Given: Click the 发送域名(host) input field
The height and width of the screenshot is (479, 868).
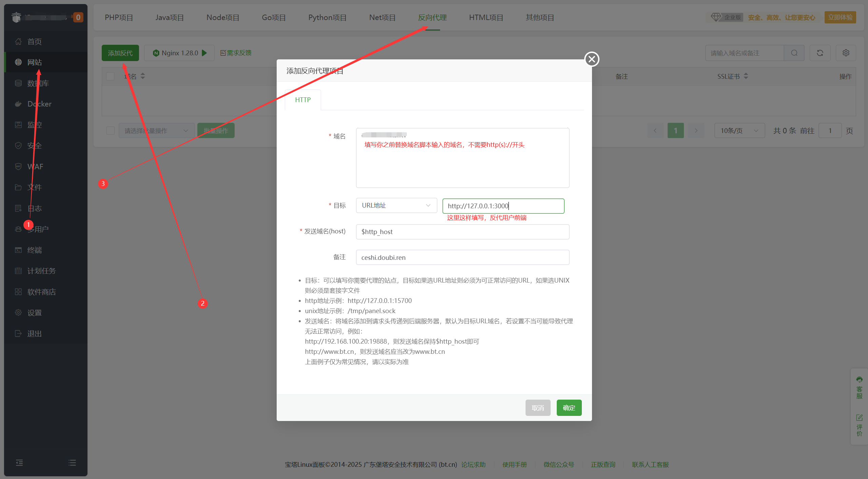Looking at the screenshot, I should (462, 232).
